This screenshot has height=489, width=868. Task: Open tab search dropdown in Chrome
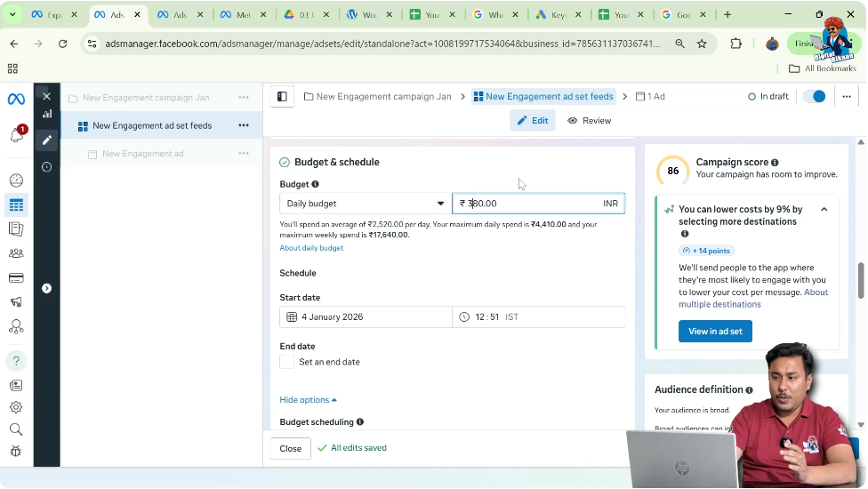pyautogui.click(x=12, y=14)
